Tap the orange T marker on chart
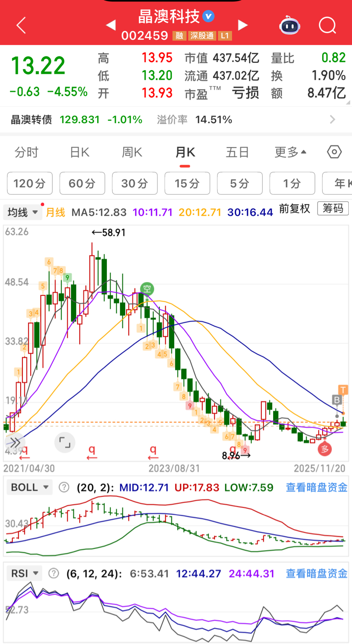 (x=343, y=390)
